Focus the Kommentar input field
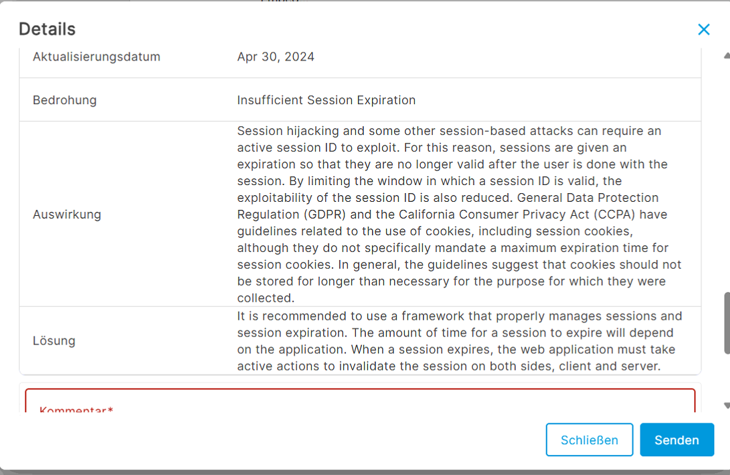The height and width of the screenshot is (475, 730). click(x=360, y=401)
